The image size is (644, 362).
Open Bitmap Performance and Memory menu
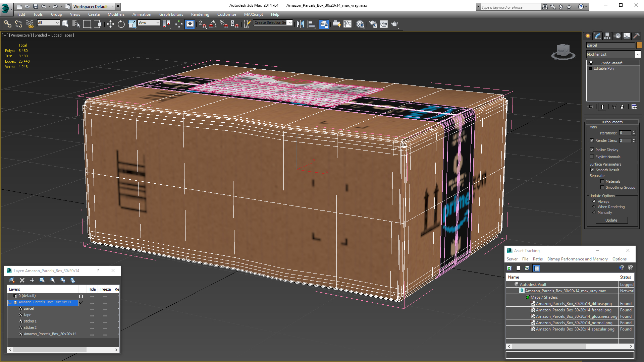[x=577, y=259]
